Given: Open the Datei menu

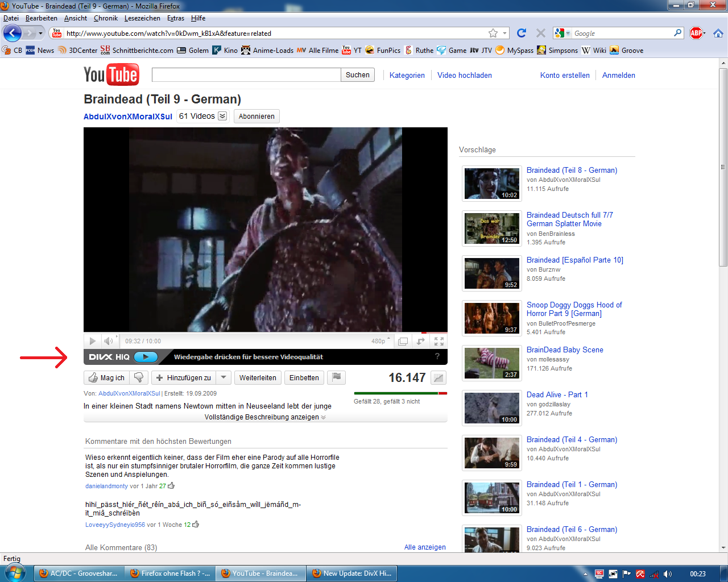Looking at the screenshot, I should [11, 18].
